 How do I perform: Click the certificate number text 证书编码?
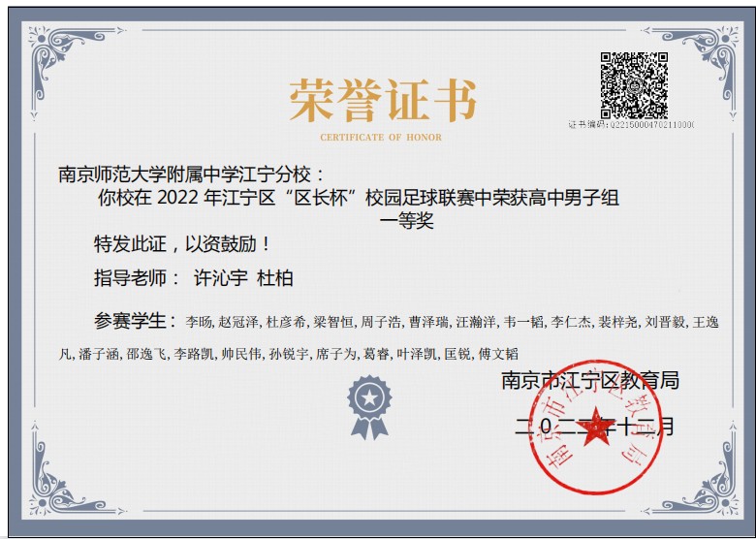(631, 124)
